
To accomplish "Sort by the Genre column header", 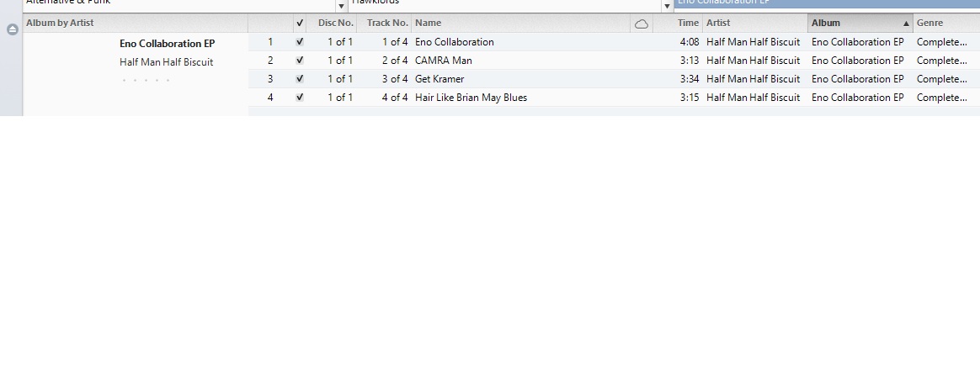I will tap(946, 23).
